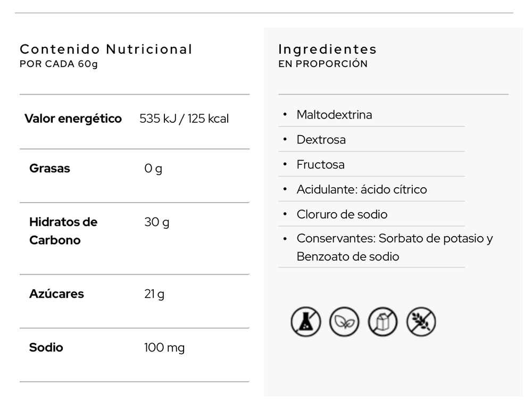
Task: Click Acidulante: ácido cítrico item
Action: tap(361, 190)
